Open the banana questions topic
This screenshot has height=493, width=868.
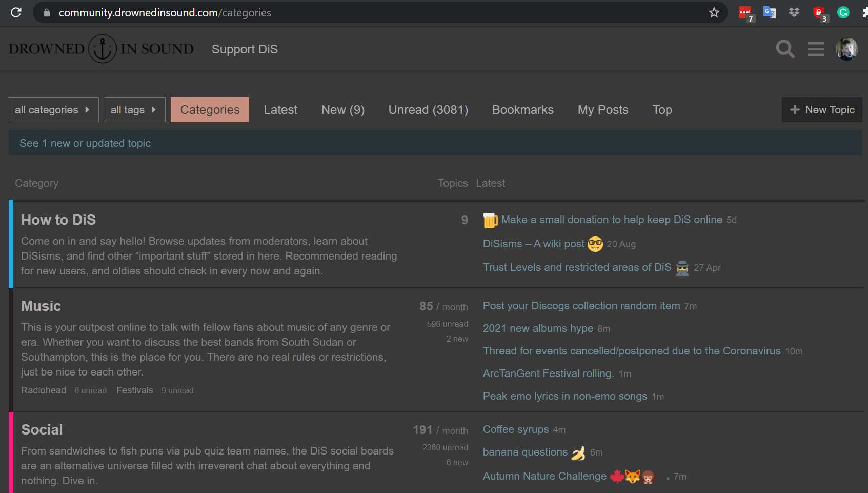pos(525,452)
